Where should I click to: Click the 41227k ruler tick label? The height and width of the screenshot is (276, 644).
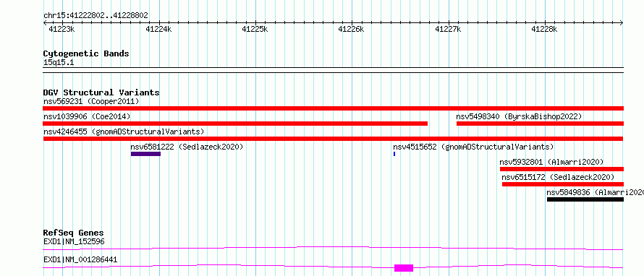pyautogui.click(x=448, y=29)
